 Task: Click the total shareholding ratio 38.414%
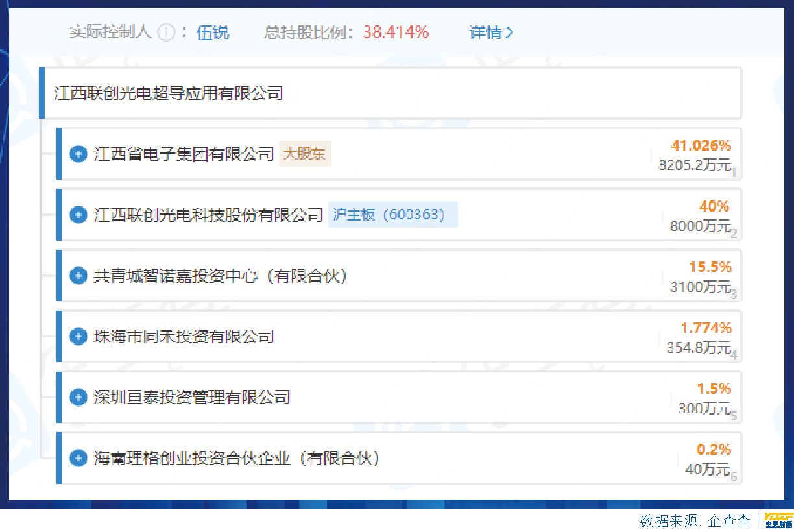[x=396, y=32]
